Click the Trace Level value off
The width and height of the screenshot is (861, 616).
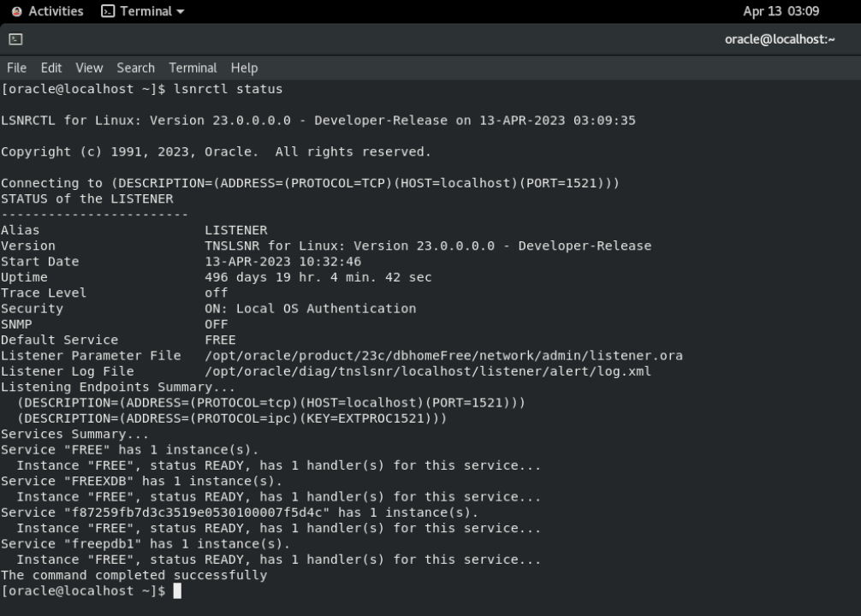point(216,293)
